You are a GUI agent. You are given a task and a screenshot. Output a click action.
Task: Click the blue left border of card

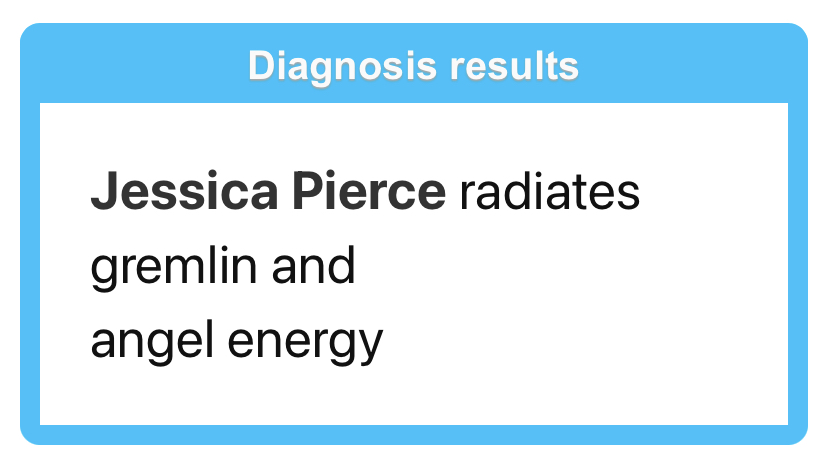(30, 264)
